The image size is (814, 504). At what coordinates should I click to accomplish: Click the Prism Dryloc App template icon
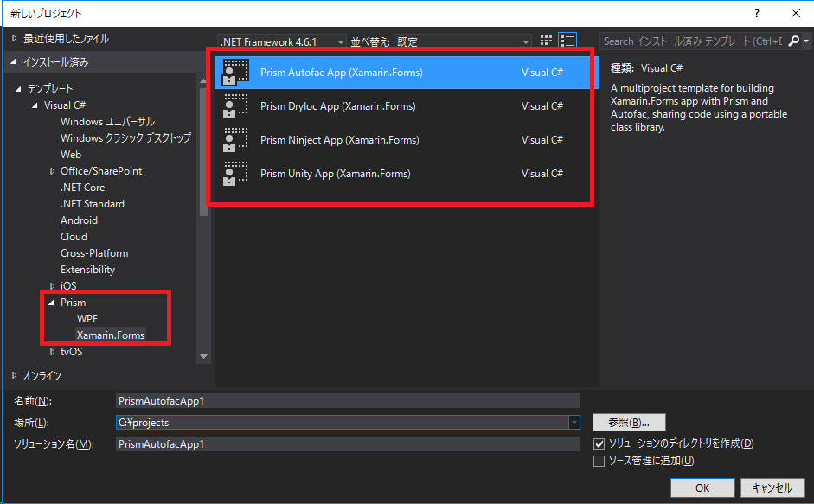pyautogui.click(x=235, y=105)
